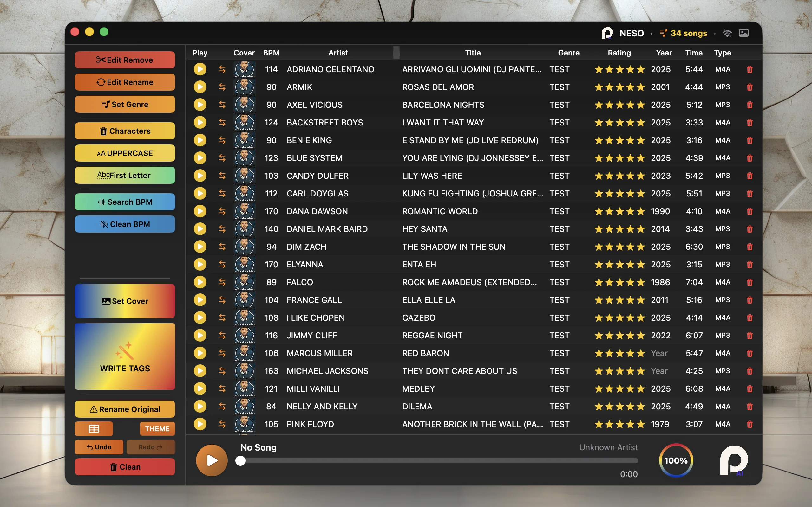Delete the FALCO song with the trash icon
The height and width of the screenshot is (507, 812).
pos(750,282)
